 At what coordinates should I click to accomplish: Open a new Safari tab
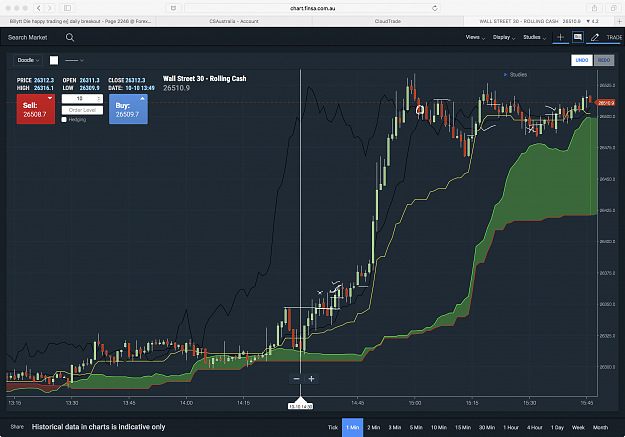click(619, 21)
